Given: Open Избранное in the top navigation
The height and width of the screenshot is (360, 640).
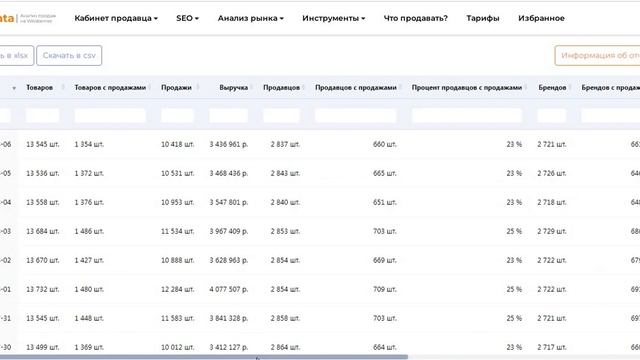Looking at the screenshot, I should tap(541, 18).
